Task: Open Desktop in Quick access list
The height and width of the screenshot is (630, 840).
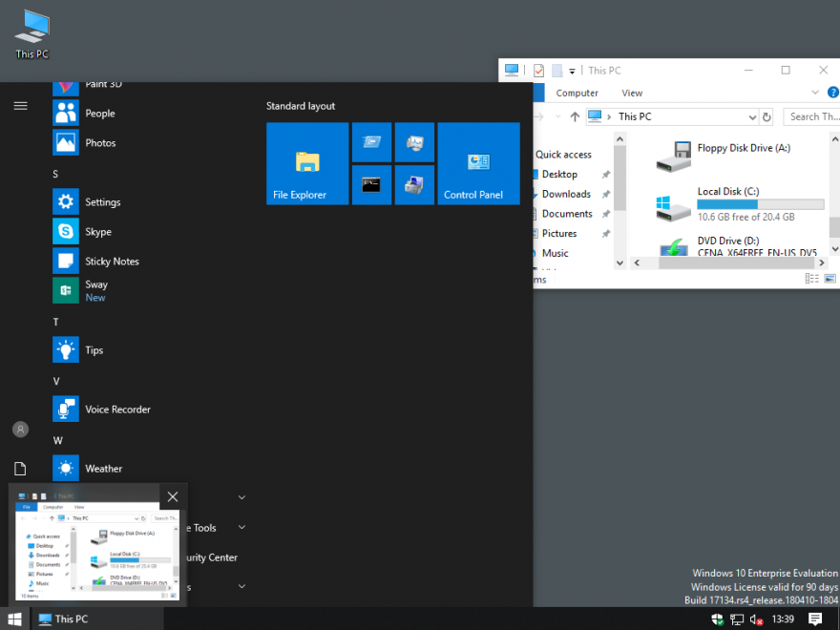Action: click(559, 174)
